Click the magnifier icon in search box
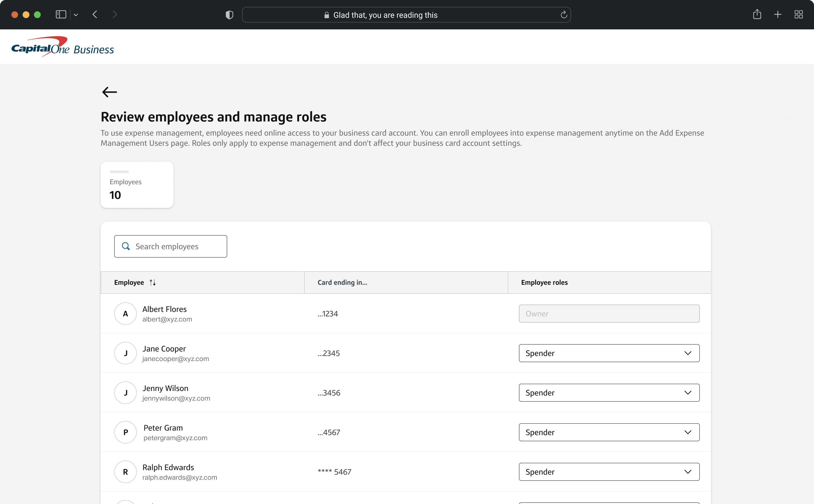 click(x=126, y=246)
